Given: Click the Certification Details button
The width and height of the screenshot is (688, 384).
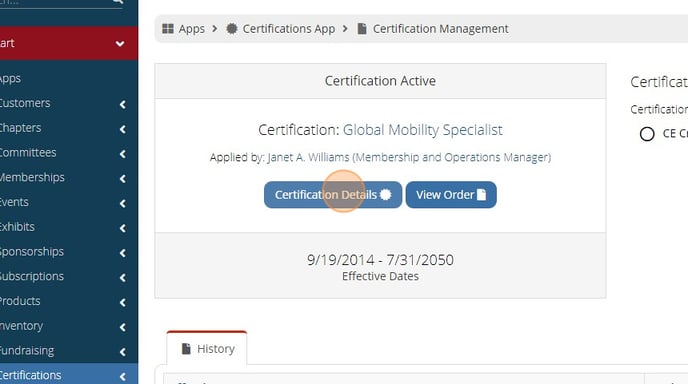Looking at the screenshot, I should pyautogui.click(x=333, y=194).
